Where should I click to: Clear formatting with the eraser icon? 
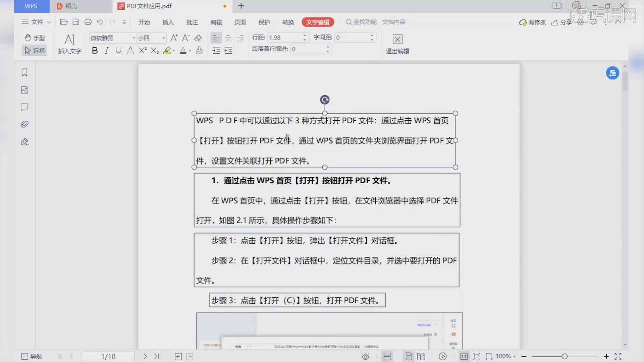click(198, 38)
